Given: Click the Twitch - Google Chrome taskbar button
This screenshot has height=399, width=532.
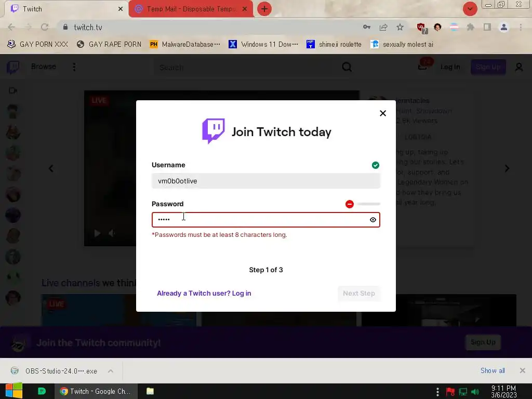Looking at the screenshot, I should point(96,391).
